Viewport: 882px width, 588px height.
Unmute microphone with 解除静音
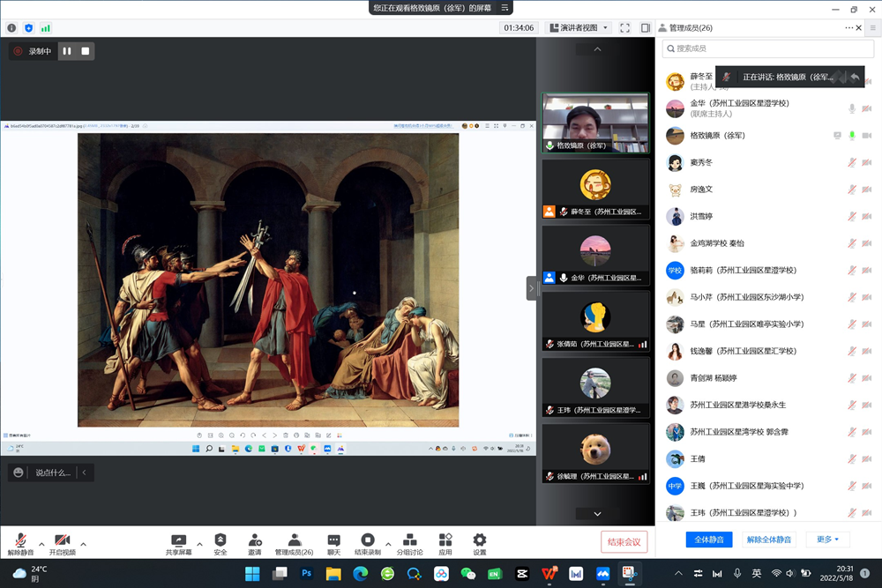pos(21,544)
